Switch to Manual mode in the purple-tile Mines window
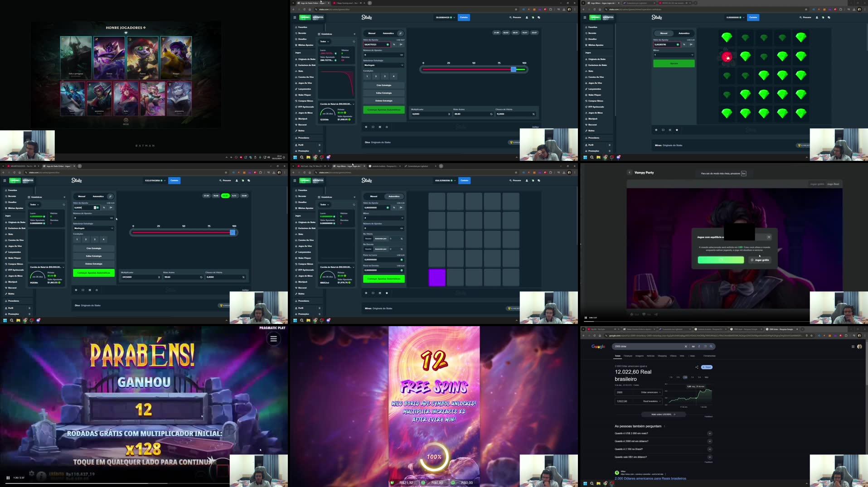Image resolution: width=868 pixels, height=487 pixels. tap(373, 196)
